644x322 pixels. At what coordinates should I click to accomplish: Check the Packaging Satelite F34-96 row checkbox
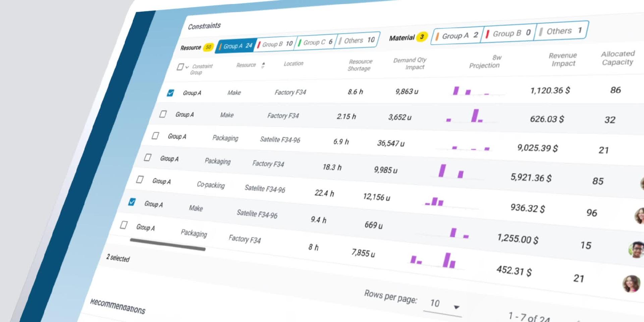(155, 136)
